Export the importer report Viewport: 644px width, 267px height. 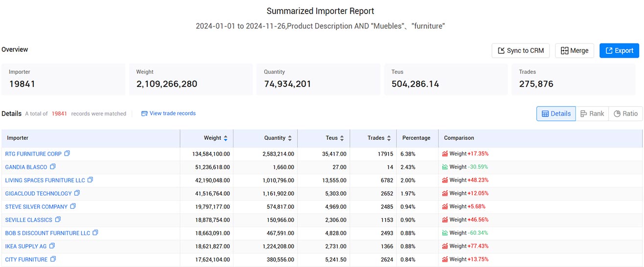coord(619,50)
